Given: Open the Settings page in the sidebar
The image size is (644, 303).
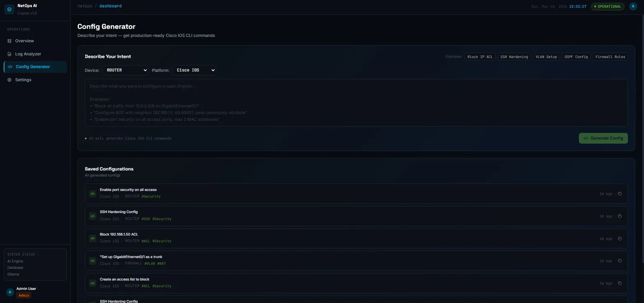Looking at the screenshot, I should 35,80.
